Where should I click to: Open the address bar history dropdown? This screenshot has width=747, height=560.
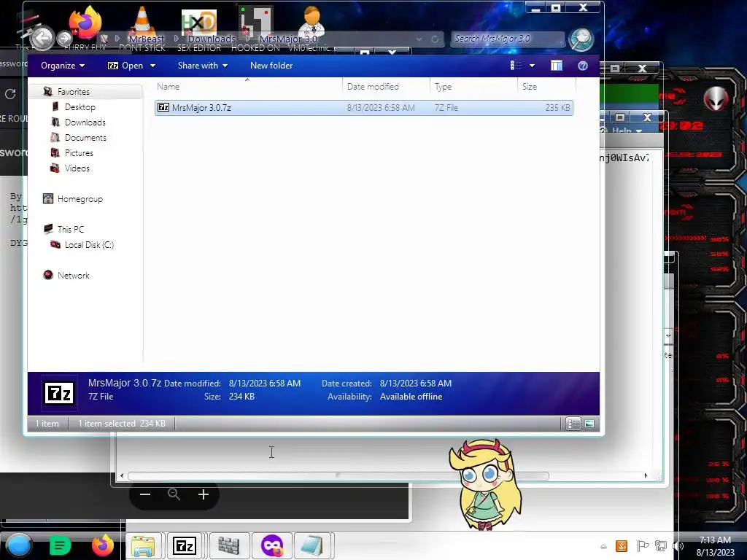tap(419, 39)
